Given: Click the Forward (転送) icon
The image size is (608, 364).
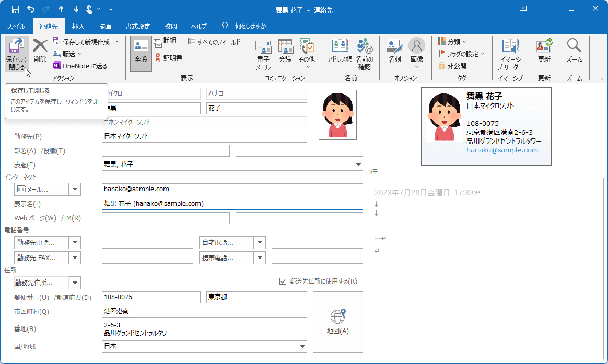Looking at the screenshot, I should tap(56, 53).
